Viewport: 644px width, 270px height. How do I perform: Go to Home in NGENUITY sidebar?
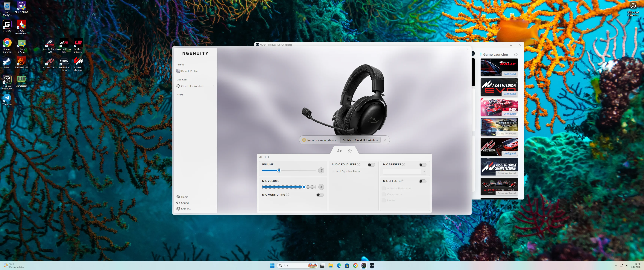183,197
